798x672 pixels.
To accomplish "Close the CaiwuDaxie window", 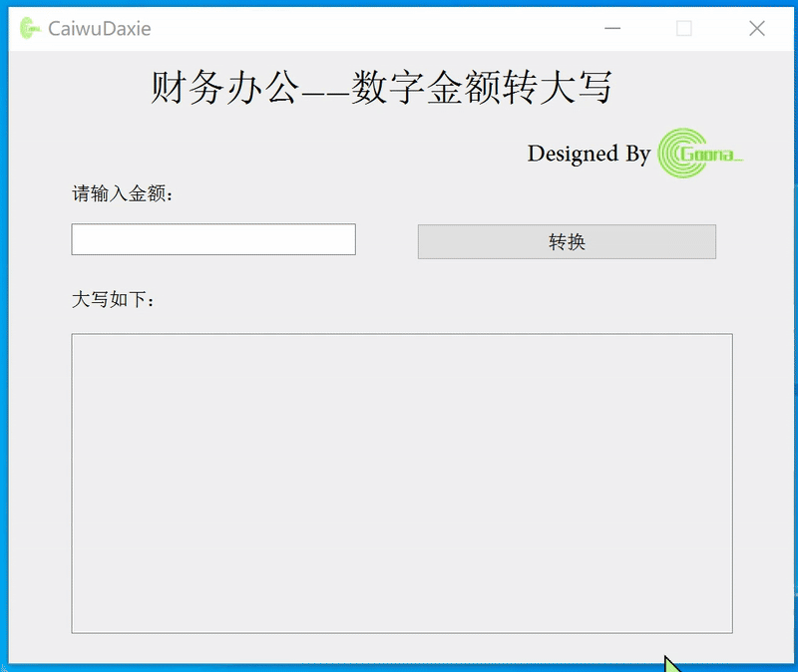I will (757, 29).
